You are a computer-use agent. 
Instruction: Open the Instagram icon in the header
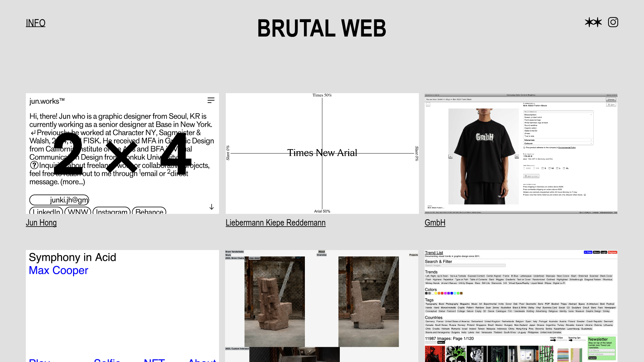pos(613,22)
